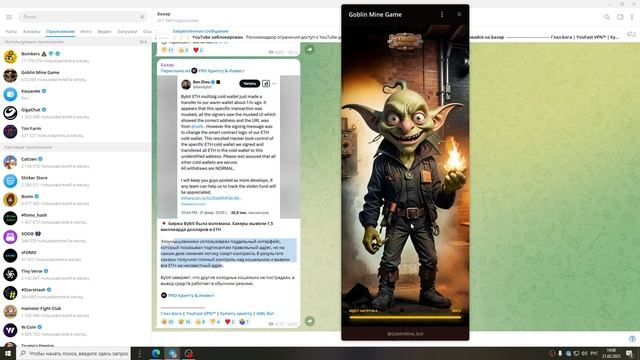This screenshot has height=360, width=640.
Task: Open the Ben Zhou tweet image
Action: click(x=229, y=146)
